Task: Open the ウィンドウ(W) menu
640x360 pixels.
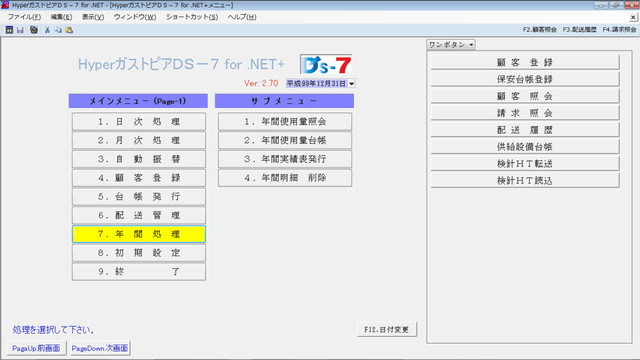Action: tap(135, 17)
